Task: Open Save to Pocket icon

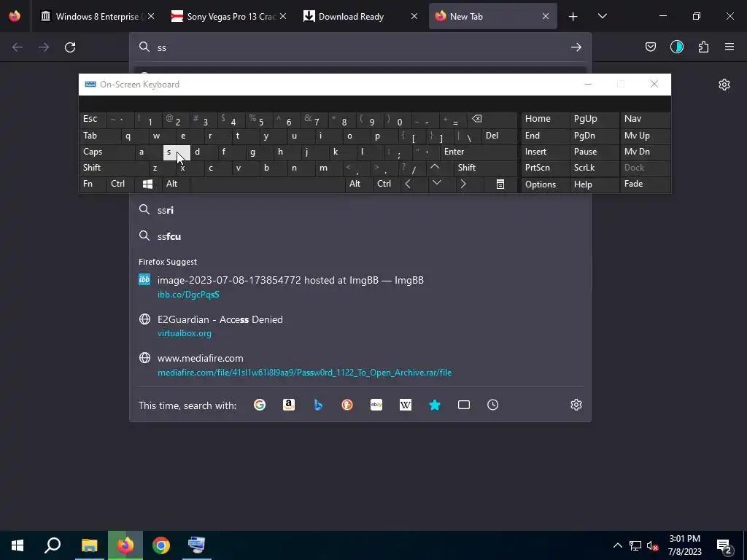Action: pos(650,47)
